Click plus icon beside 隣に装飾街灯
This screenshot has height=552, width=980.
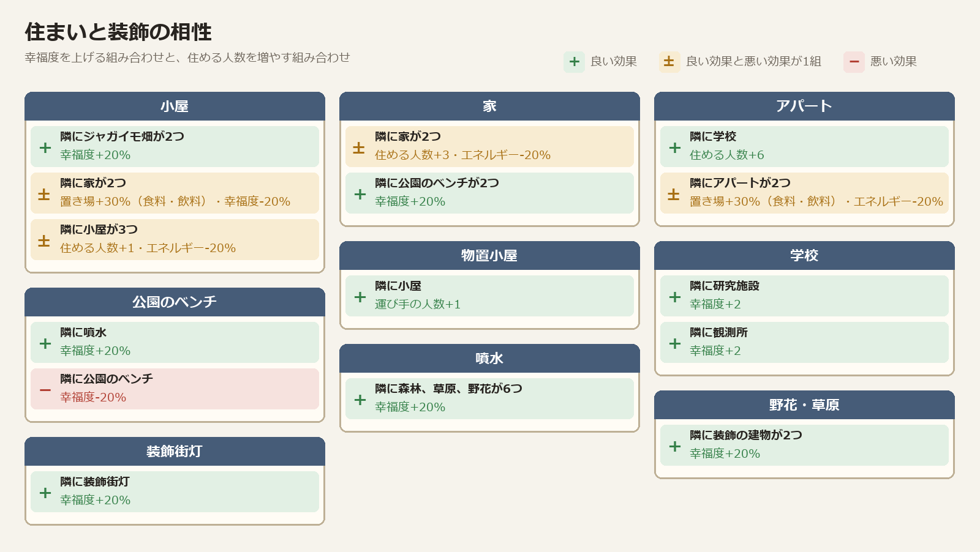(45, 493)
